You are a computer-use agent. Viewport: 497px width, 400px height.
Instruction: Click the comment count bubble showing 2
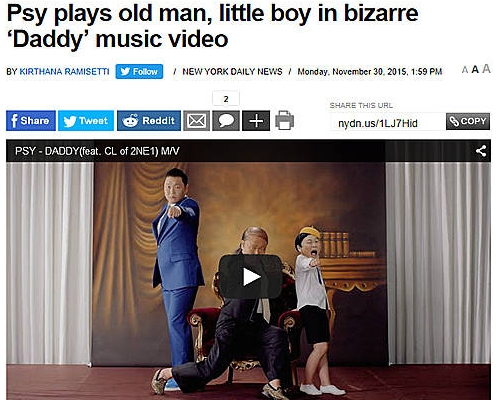(226, 99)
